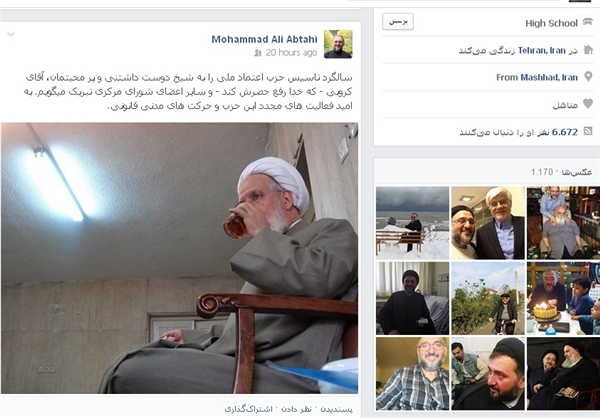Click the heart relationship status icon
This screenshot has width=600, height=418.
(x=588, y=103)
